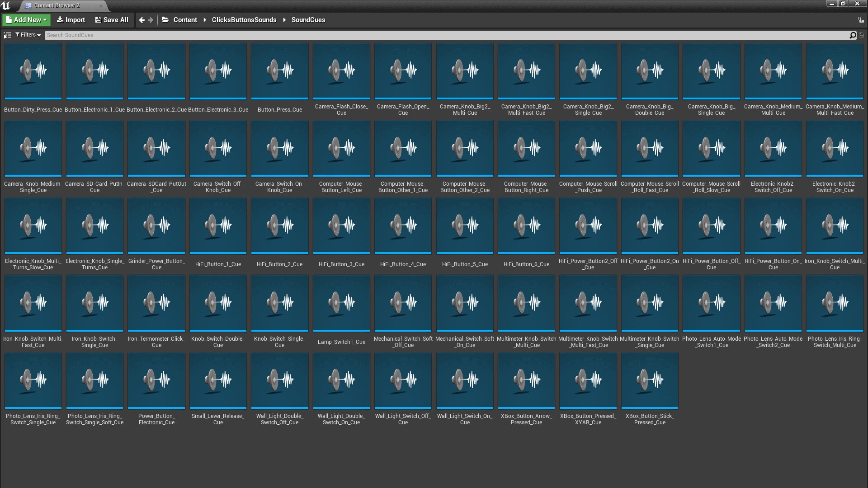
Task: Expand arrow after Content breadcrumb
Action: coord(205,20)
